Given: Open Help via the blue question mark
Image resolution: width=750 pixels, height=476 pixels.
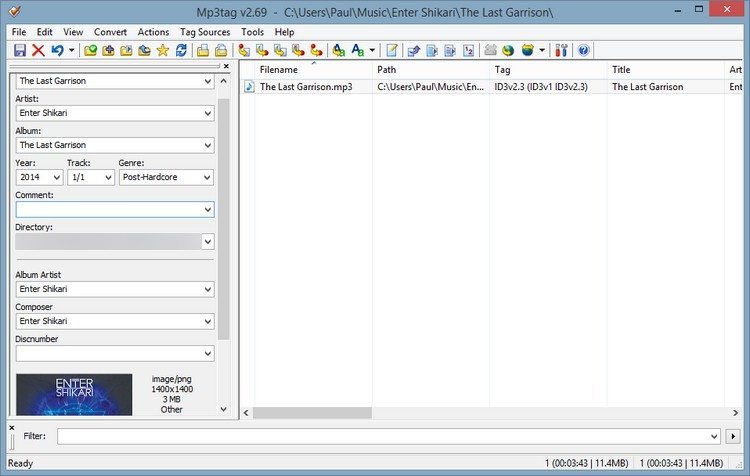Looking at the screenshot, I should [x=584, y=50].
